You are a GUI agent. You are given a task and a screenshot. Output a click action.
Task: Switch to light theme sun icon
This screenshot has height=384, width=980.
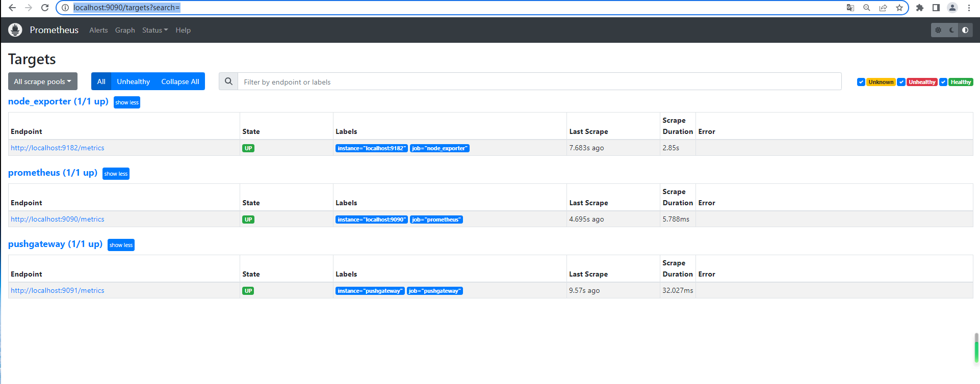click(x=938, y=30)
